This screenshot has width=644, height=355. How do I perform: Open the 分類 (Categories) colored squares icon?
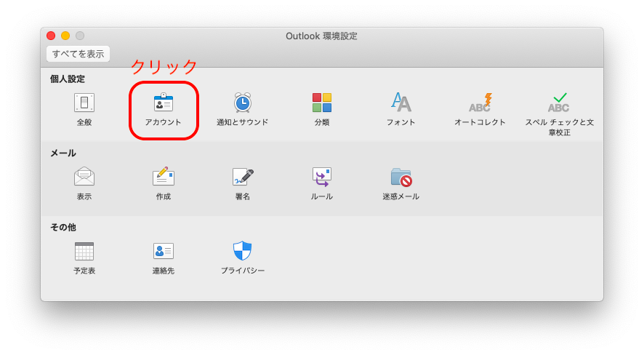pyautogui.click(x=321, y=103)
